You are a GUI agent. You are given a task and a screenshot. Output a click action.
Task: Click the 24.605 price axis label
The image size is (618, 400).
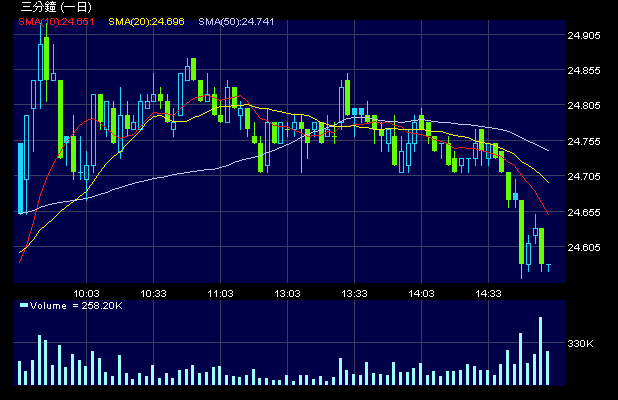click(x=584, y=247)
